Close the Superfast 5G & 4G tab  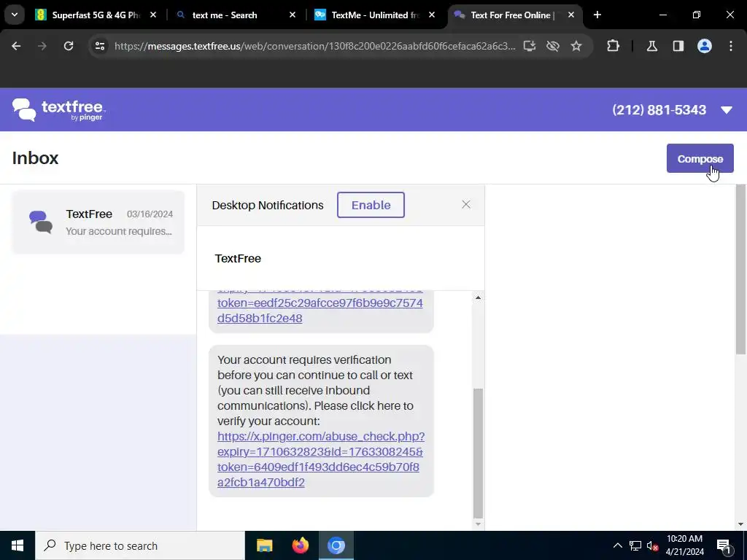[x=153, y=15]
